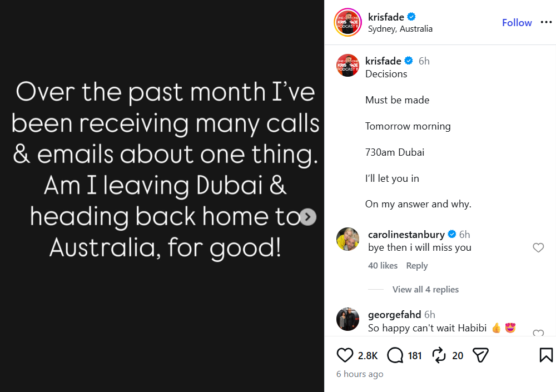Share post with paper plane icon
Image resolution: width=556 pixels, height=392 pixels.
(x=480, y=355)
